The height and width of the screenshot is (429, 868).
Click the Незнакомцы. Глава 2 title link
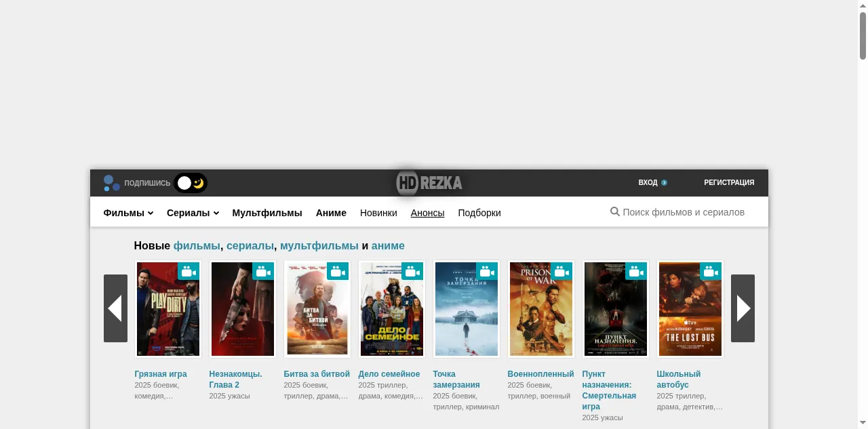click(235, 380)
